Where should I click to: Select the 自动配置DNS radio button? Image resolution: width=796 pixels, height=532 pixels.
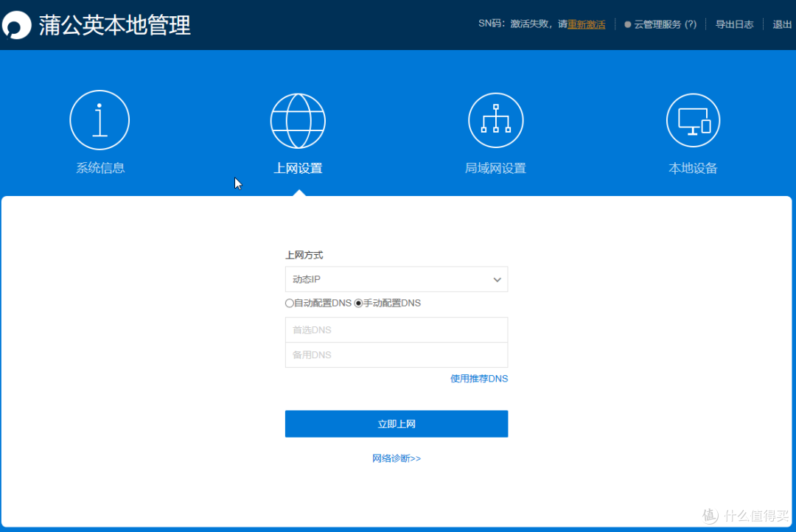pyautogui.click(x=290, y=303)
